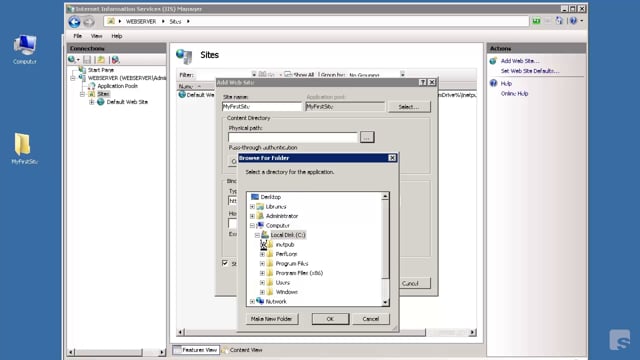
Task: Click the Add Web Site link
Action: (520, 61)
